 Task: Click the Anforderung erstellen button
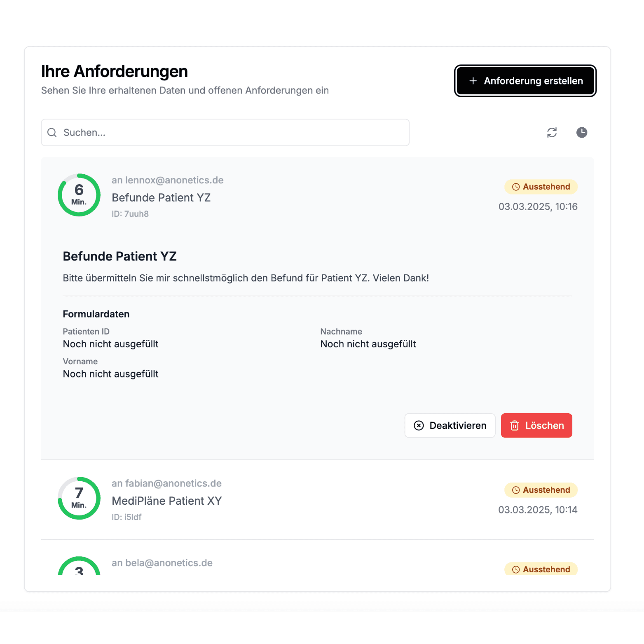pos(525,81)
